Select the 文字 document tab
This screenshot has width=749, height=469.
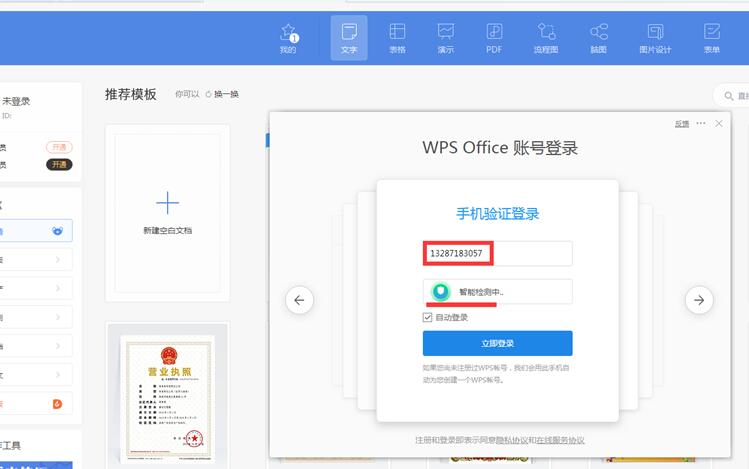click(349, 38)
